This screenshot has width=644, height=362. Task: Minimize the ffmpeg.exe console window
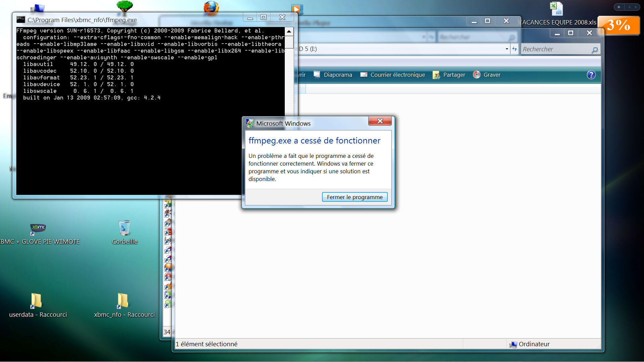(250, 17)
